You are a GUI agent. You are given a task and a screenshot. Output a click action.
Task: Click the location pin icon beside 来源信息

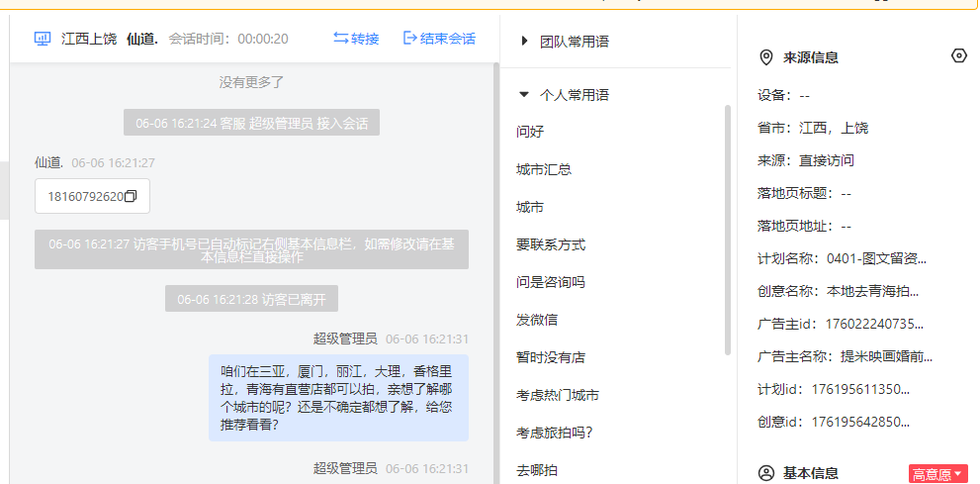point(765,58)
